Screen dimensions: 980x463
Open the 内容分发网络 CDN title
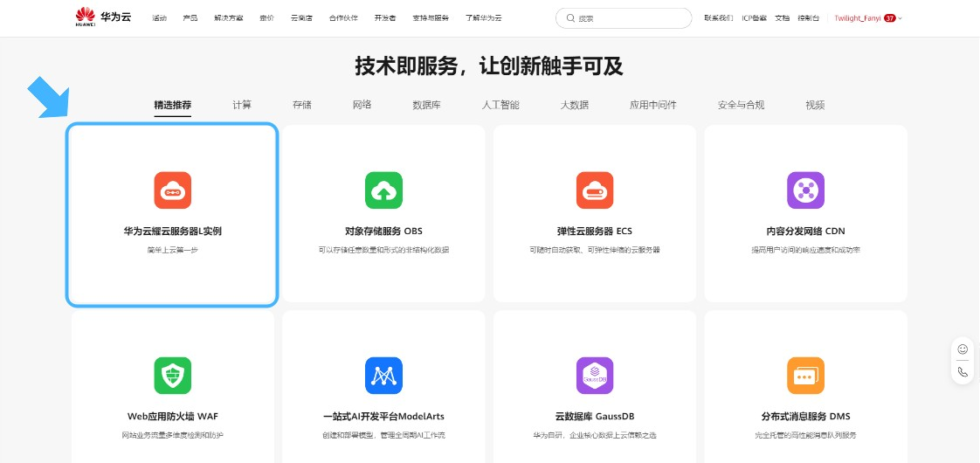tap(805, 231)
